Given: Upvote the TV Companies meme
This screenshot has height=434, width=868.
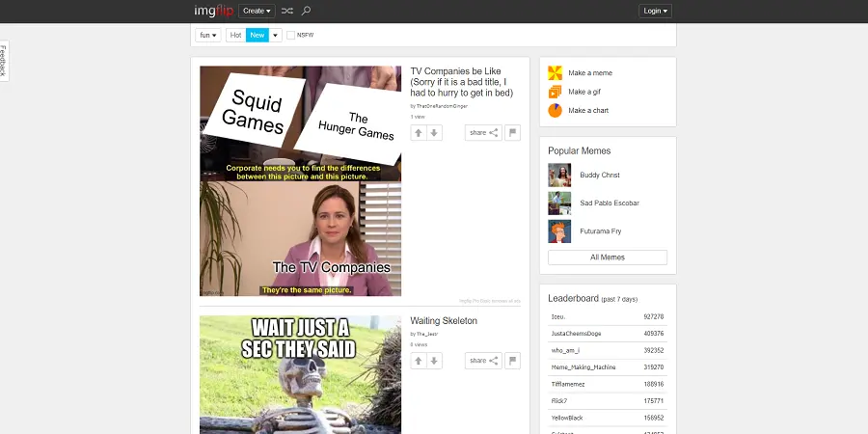Looking at the screenshot, I should click(x=419, y=133).
